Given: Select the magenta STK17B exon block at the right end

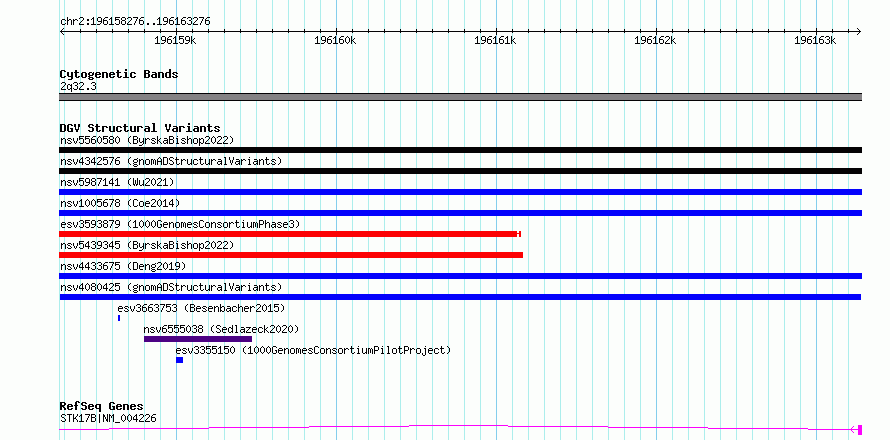Looking at the screenshot, I should [860, 429].
